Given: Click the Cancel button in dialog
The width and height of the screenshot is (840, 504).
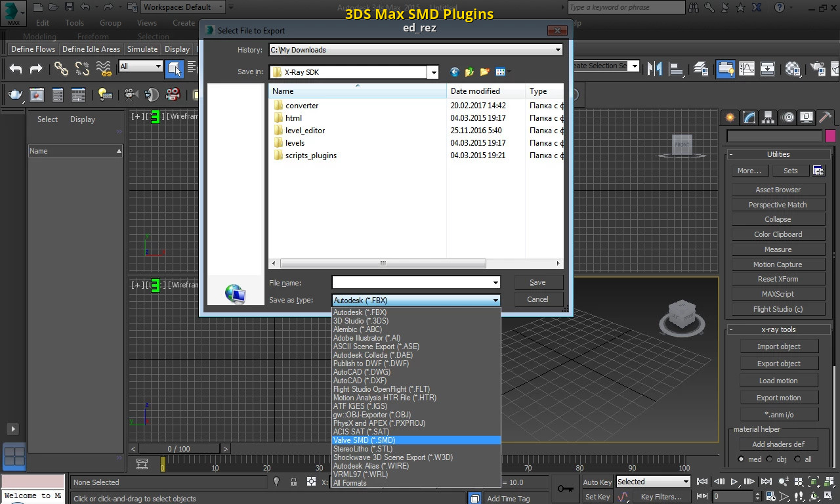Looking at the screenshot, I should coord(537,299).
